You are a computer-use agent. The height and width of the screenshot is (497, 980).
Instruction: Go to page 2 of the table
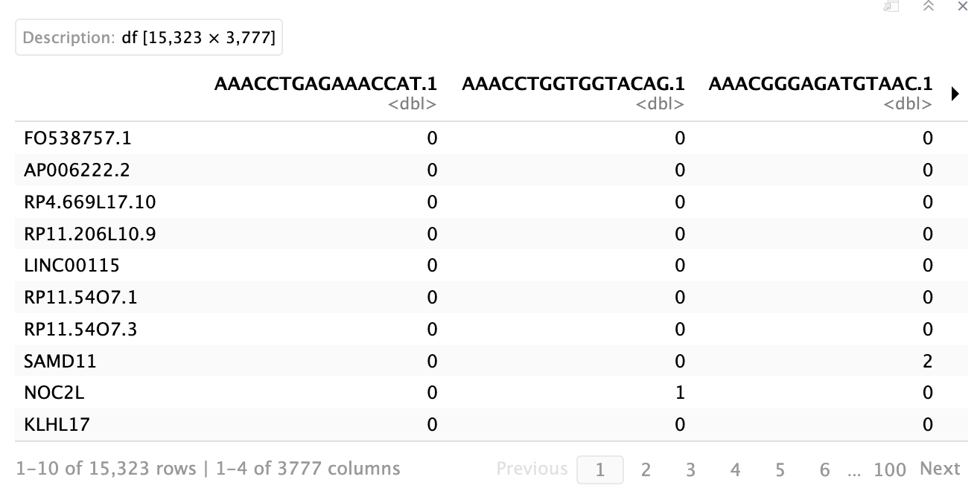pyautogui.click(x=645, y=469)
